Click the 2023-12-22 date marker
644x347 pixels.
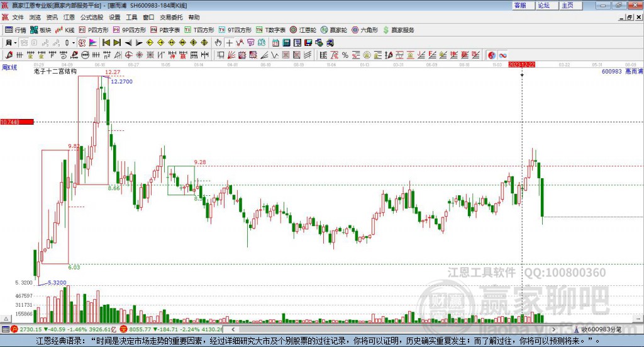[x=521, y=65]
